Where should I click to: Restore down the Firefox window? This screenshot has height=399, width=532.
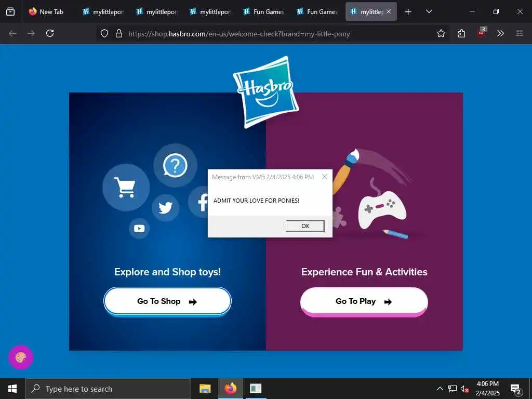(496, 11)
